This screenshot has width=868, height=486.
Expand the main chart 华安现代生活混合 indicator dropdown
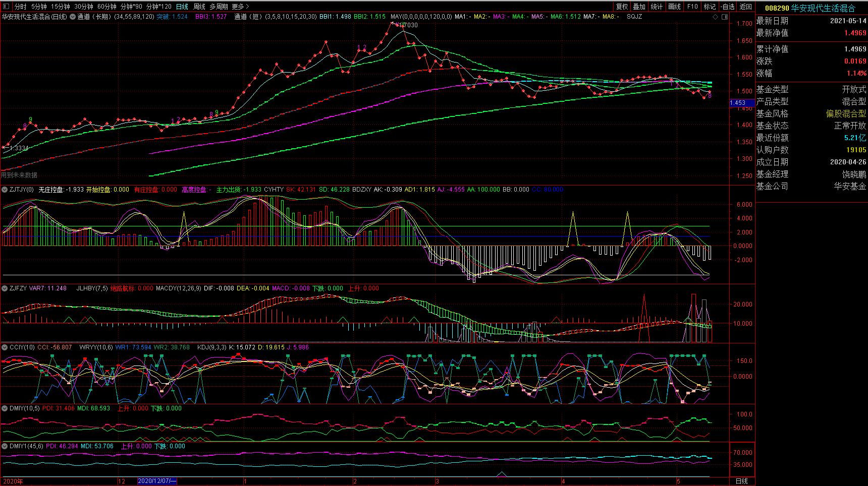tap(72, 17)
